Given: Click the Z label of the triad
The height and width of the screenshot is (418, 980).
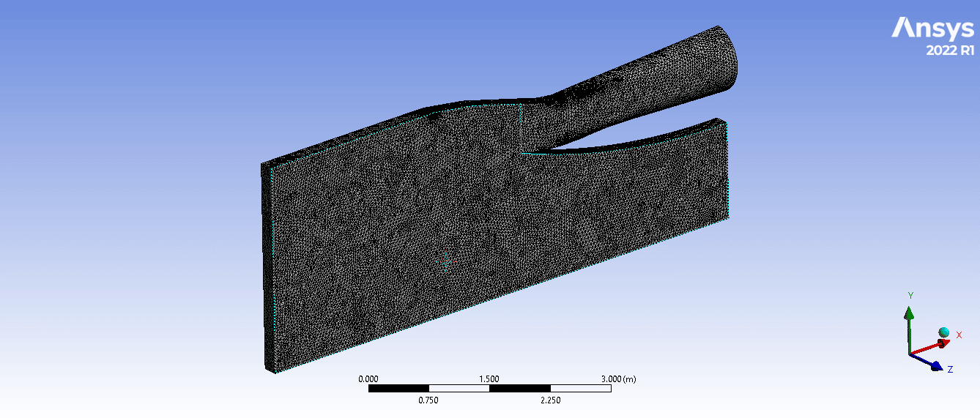Looking at the screenshot, I should point(950,370).
